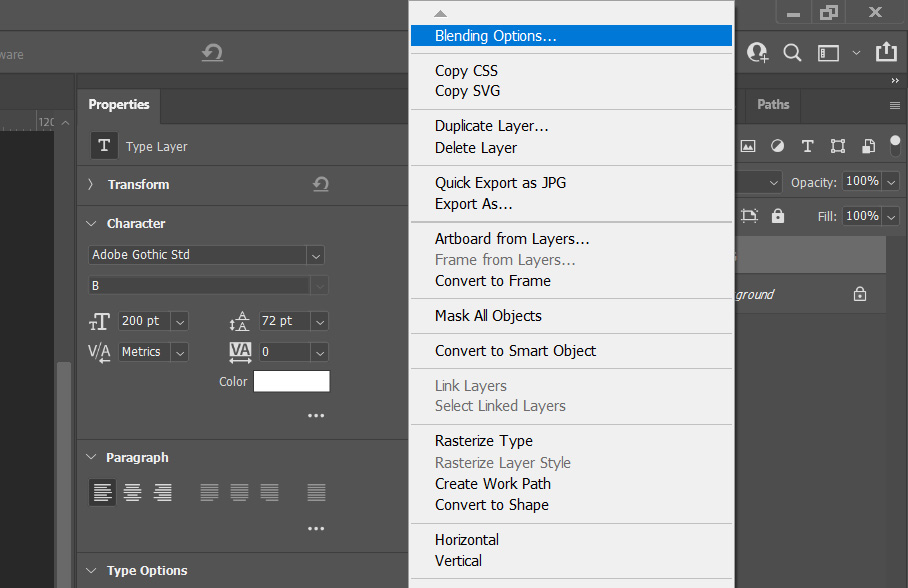
Task: Choose Convert to Smart Object
Action: tap(515, 351)
